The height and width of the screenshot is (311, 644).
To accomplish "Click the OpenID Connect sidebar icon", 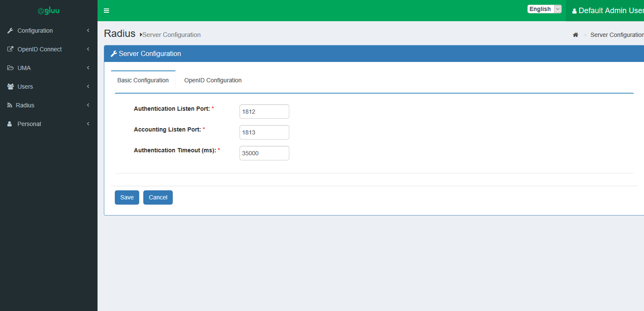I will 10,49.
